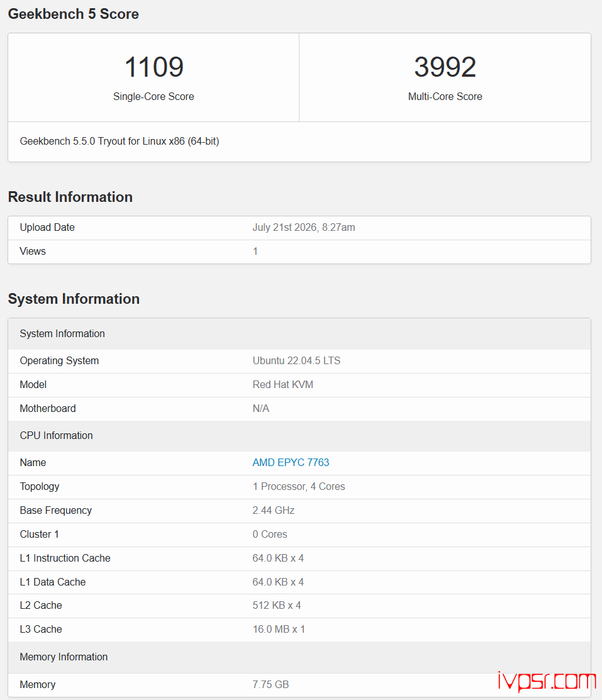
Task: Select the System Information main heading
Action: pyautogui.click(x=74, y=299)
